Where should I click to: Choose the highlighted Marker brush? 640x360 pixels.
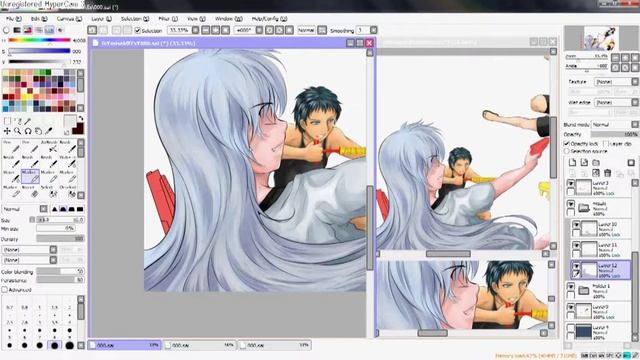tap(30, 177)
